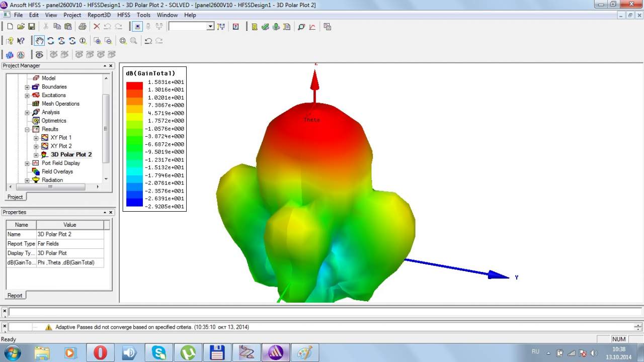Switch to the Report tab in Properties

tap(15, 296)
